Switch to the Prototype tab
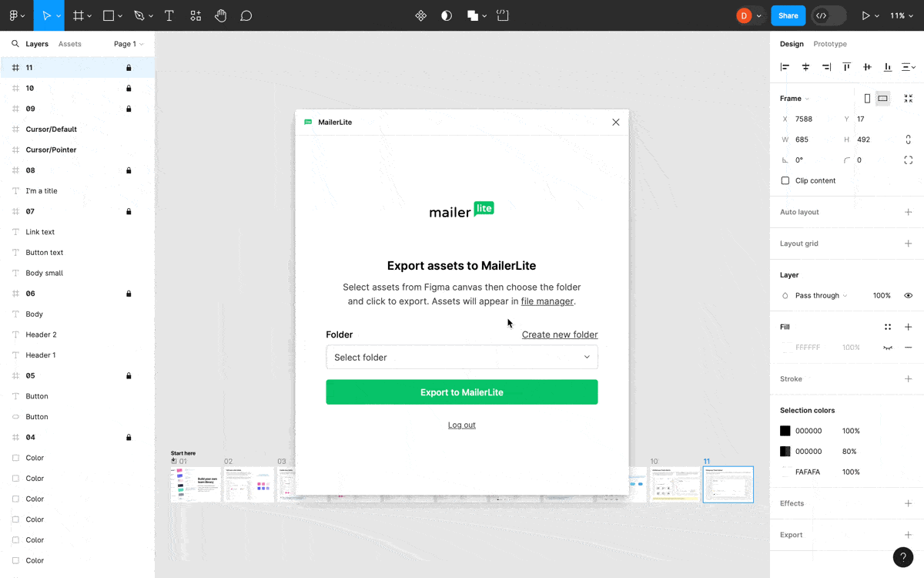Screen dimensions: 924x578 tap(830, 44)
